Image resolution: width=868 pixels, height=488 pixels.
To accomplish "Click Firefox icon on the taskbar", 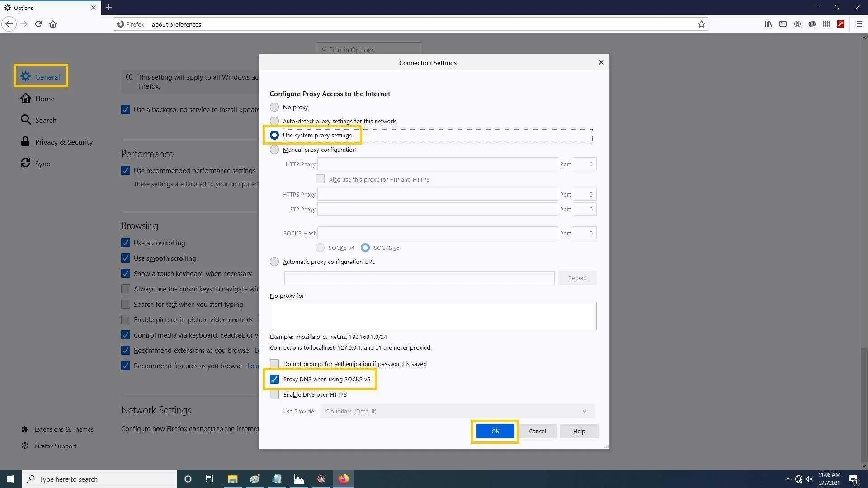I will [x=344, y=479].
